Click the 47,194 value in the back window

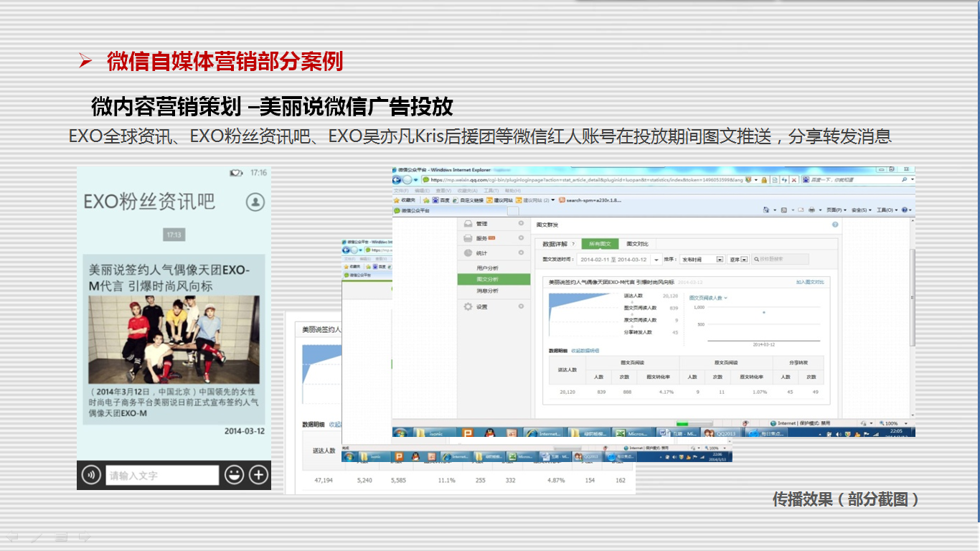click(324, 480)
